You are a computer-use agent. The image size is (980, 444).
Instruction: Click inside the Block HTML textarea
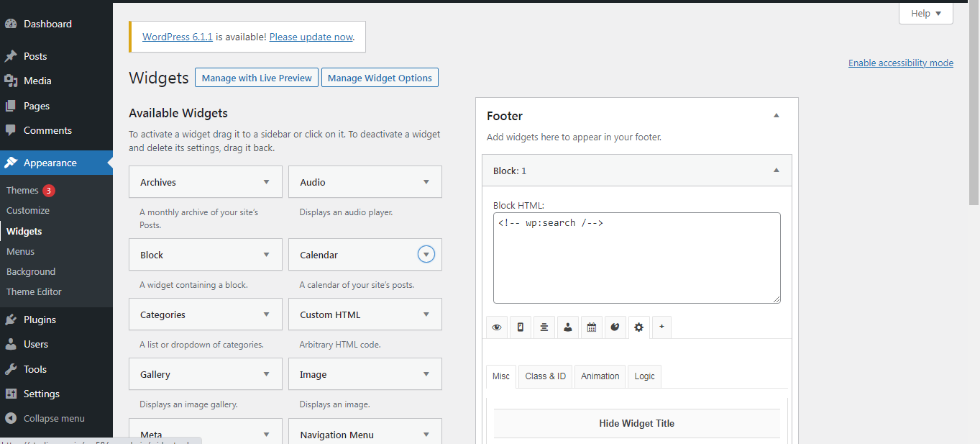[637, 258]
